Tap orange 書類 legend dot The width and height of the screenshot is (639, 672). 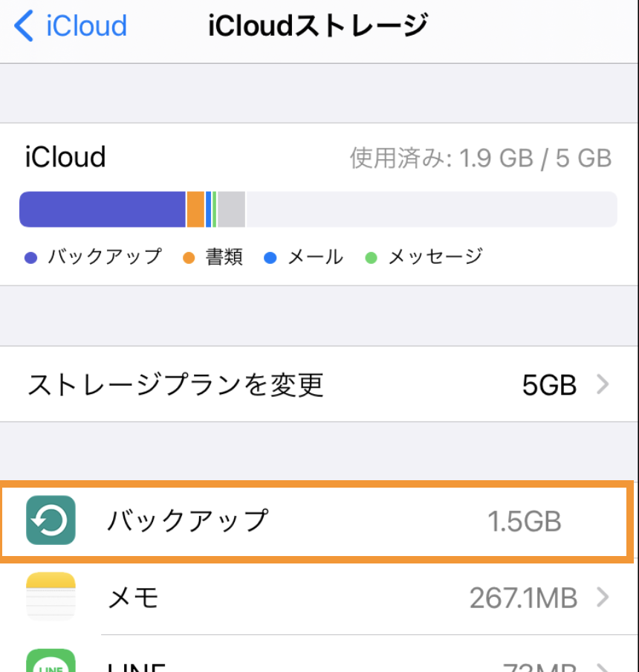click(x=189, y=257)
